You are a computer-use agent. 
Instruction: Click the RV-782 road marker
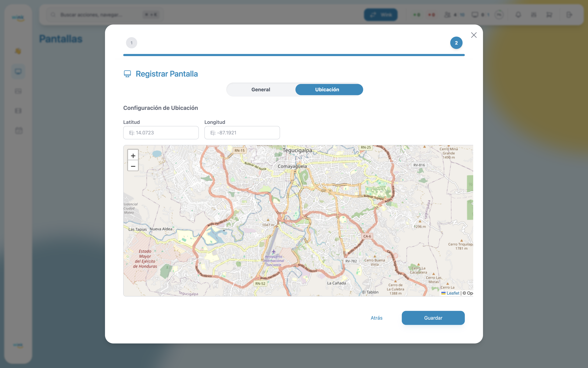pos(351,261)
